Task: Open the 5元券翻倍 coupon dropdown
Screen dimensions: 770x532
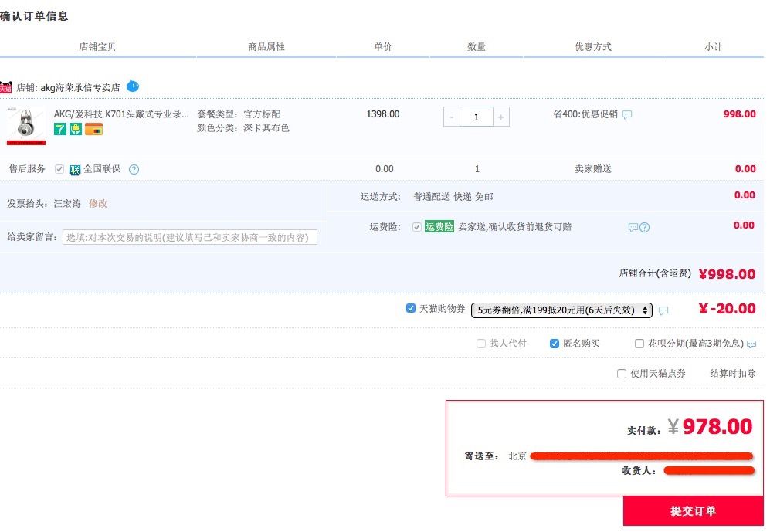Action: coord(561,310)
